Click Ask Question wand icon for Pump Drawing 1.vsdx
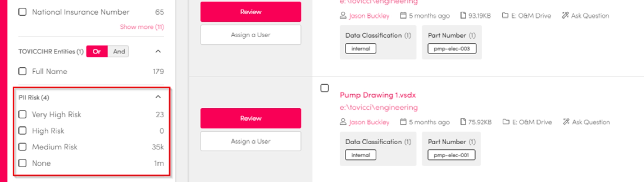 tap(566, 122)
